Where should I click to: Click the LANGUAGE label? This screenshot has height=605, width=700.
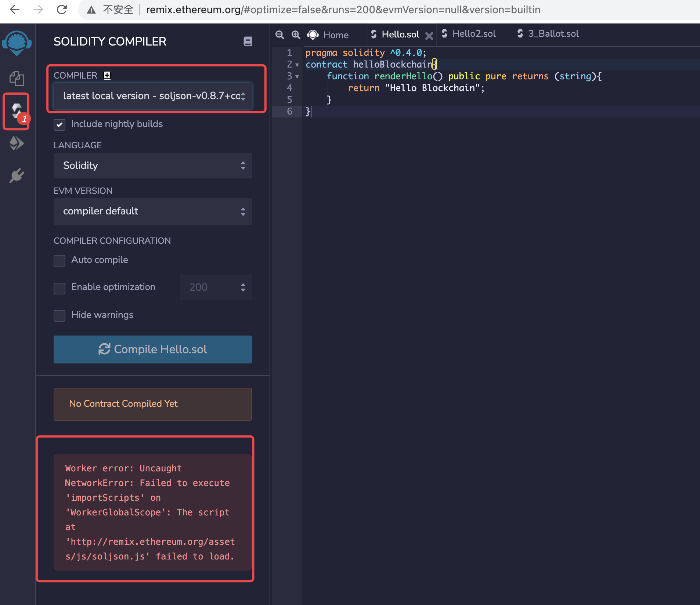77,145
